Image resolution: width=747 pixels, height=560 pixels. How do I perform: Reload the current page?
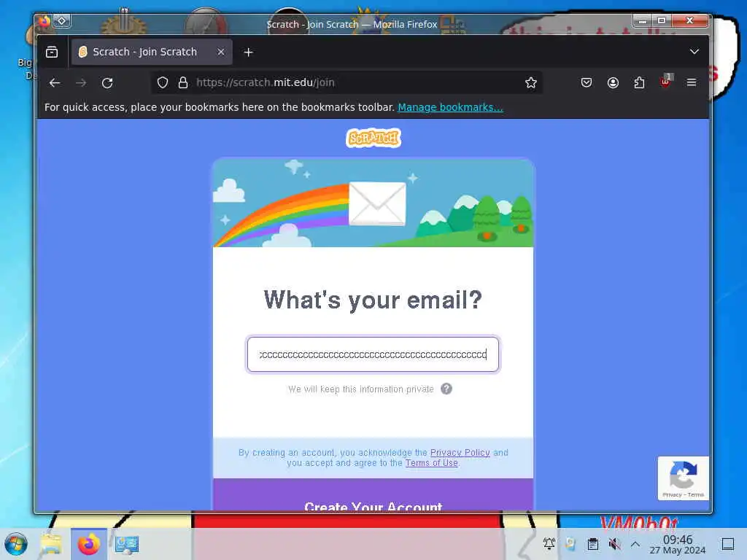pyautogui.click(x=107, y=83)
